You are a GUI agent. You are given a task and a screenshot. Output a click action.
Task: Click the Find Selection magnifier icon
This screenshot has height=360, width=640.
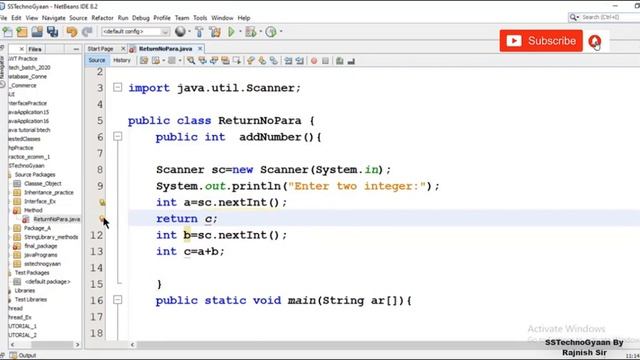point(191,61)
